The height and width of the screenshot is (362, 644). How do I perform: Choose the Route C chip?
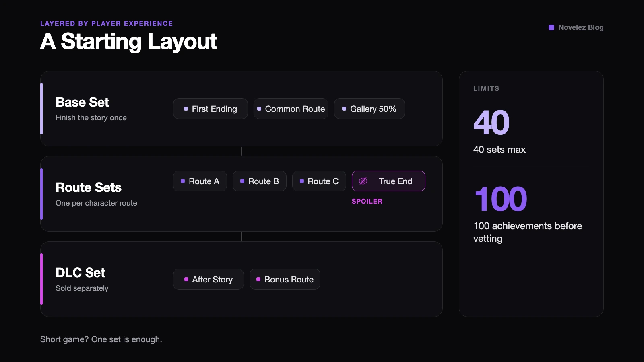click(319, 181)
